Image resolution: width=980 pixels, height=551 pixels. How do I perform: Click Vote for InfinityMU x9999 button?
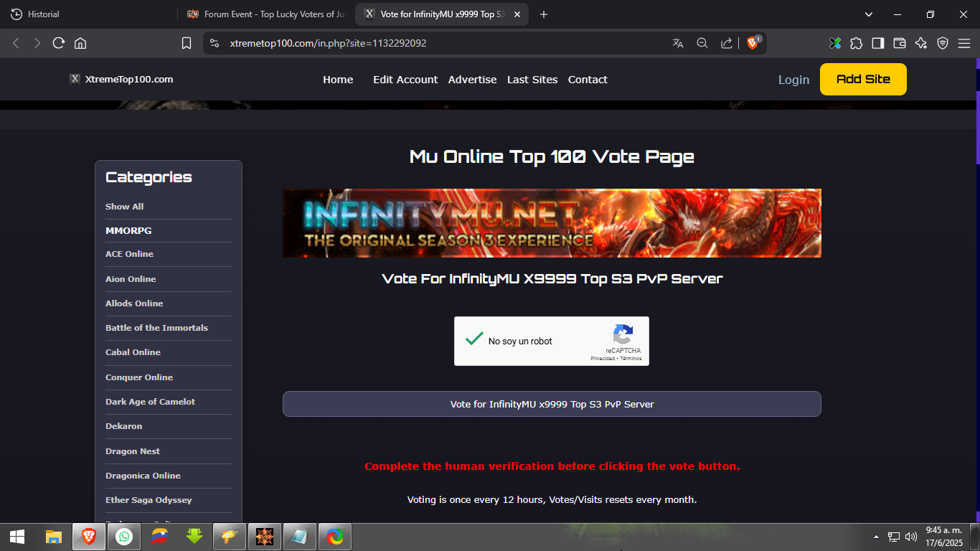(x=552, y=404)
